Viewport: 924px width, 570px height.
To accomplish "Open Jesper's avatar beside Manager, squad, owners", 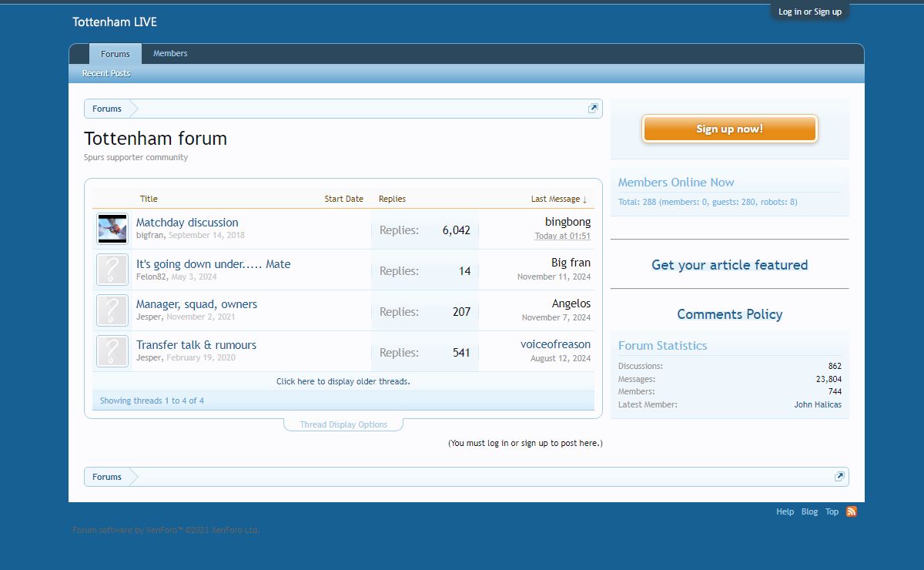I will [x=112, y=310].
